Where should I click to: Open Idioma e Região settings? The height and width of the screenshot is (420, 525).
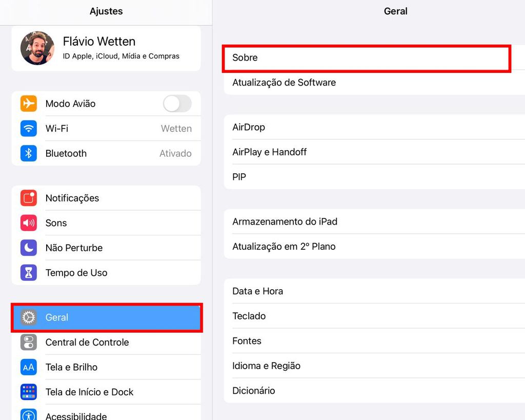pos(374,366)
